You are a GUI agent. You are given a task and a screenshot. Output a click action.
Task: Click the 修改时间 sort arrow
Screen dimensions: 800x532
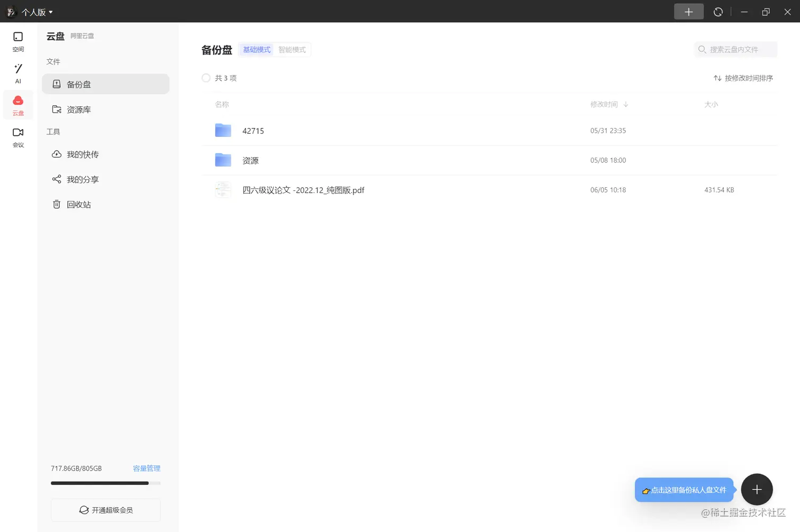(x=625, y=104)
